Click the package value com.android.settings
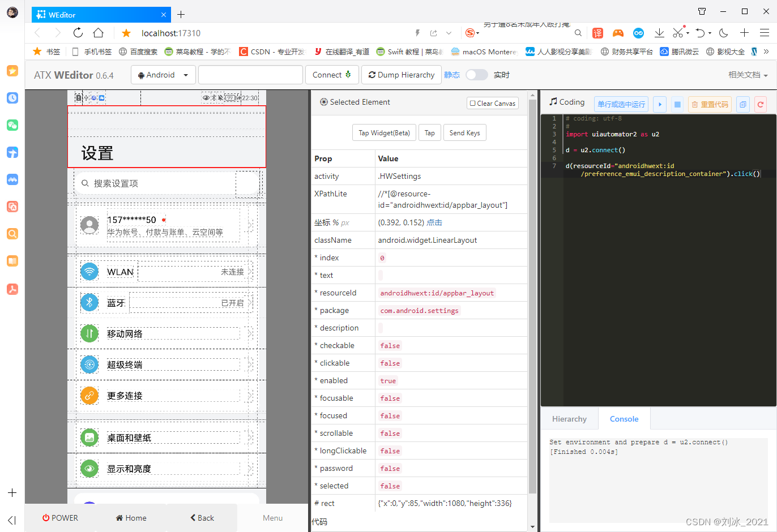The height and width of the screenshot is (532, 777). click(419, 311)
